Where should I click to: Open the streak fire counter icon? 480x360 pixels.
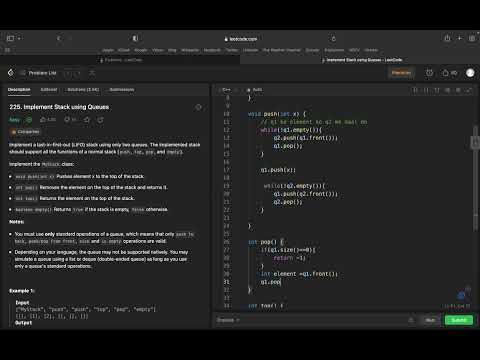pos(449,73)
